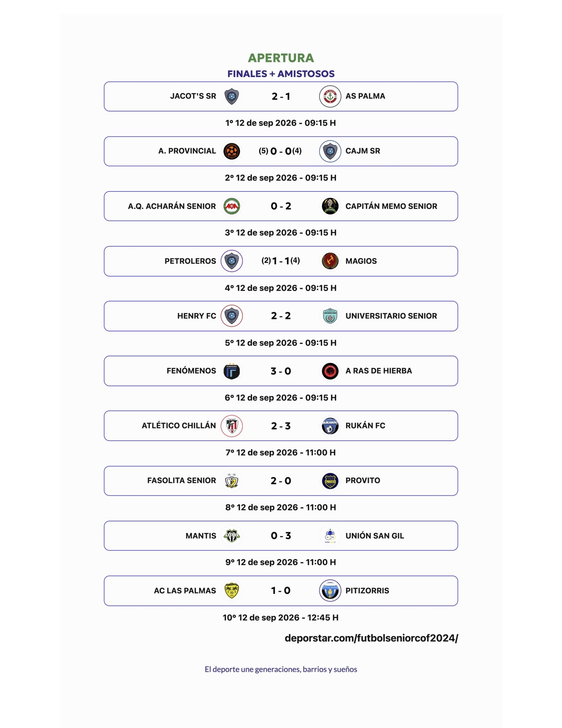
Task: Open the A.Q. Acharán Senior crest
Action: pyautogui.click(x=232, y=206)
